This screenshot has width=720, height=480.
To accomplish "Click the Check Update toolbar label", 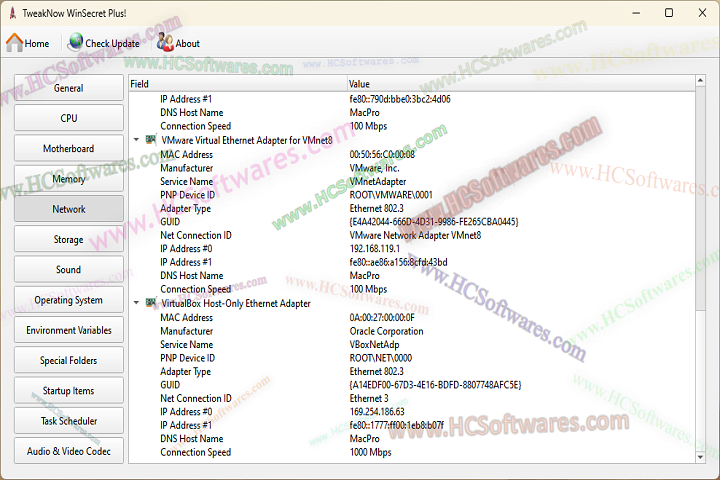I will point(112,44).
